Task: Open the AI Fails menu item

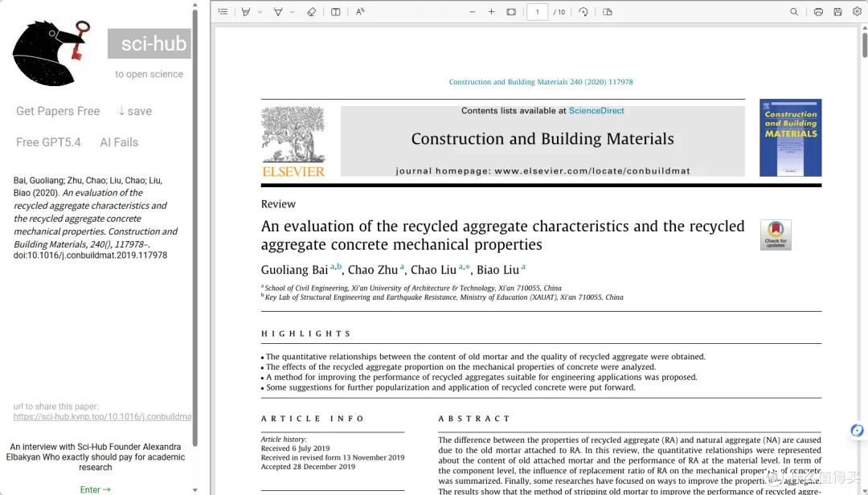Action: 119,142
